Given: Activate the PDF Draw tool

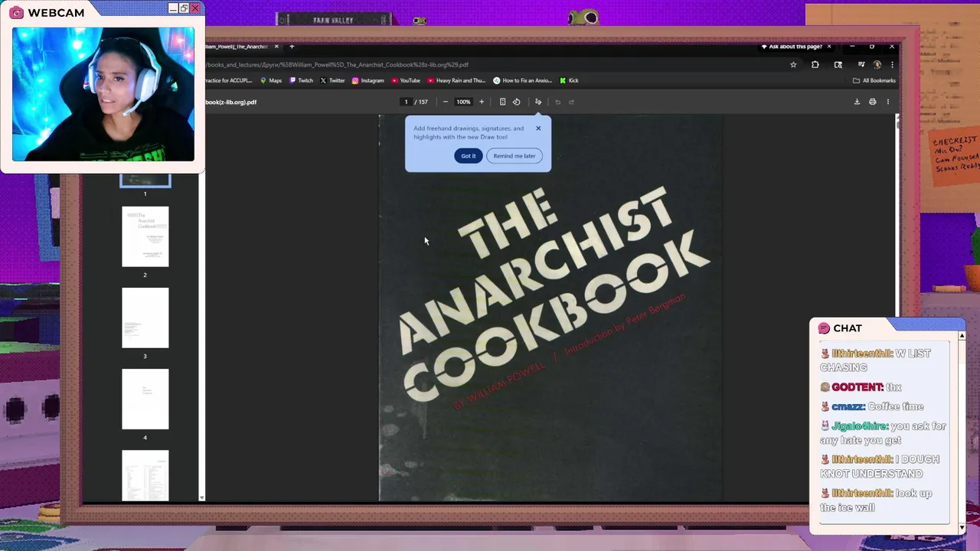Looking at the screenshot, I should (x=538, y=102).
